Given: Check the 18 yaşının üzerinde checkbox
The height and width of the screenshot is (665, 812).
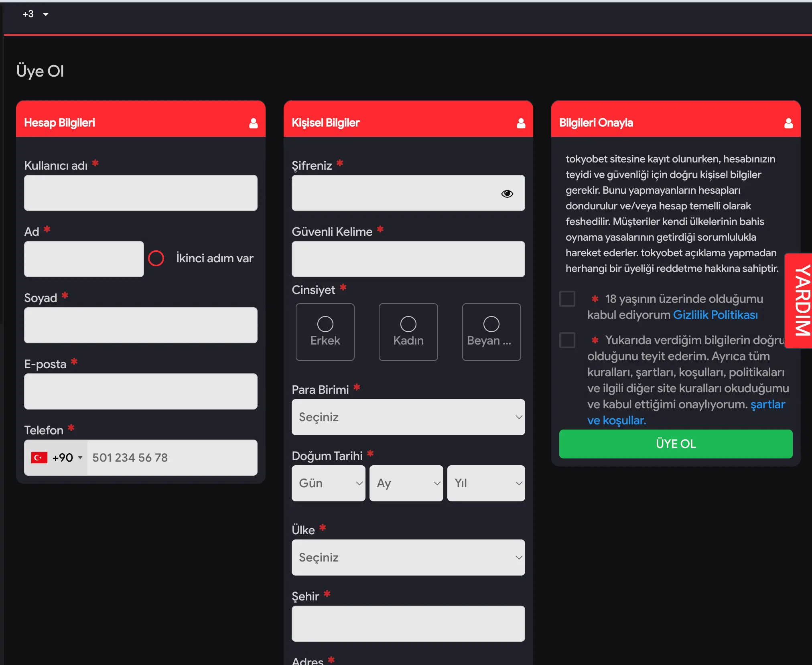Looking at the screenshot, I should (x=567, y=299).
